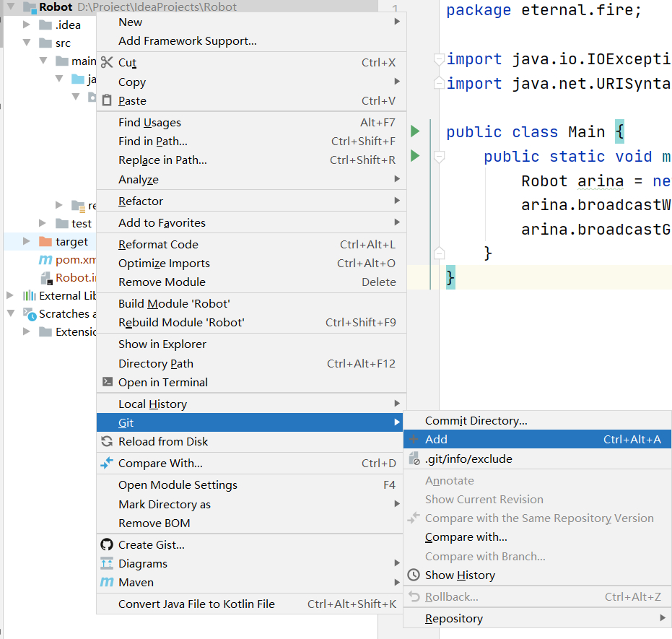Click the Robot.iml file icon
672x639 pixels.
coord(46,278)
